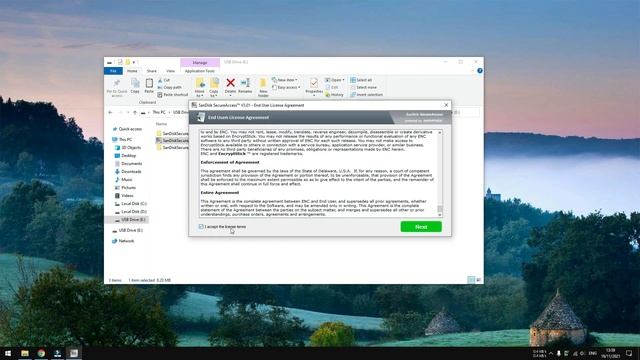Image resolution: width=640 pixels, height=360 pixels.
Task: Click Pin to Quick access icon
Action: [x=117, y=84]
